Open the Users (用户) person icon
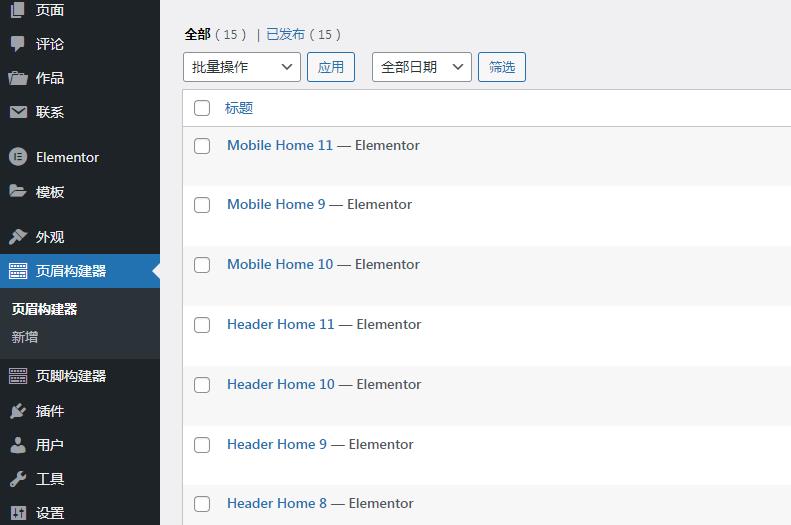Image resolution: width=791 pixels, height=525 pixels. tap(18, 445)
